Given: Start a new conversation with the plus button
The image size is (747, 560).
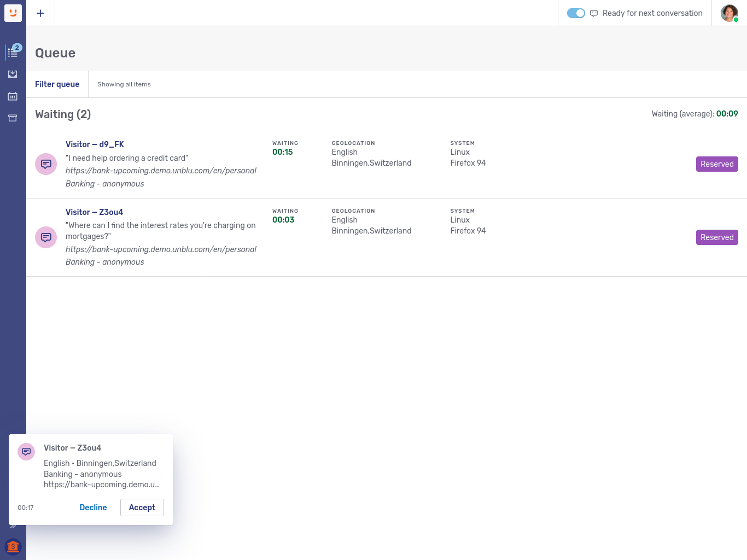Looking at the screenshot, I should [x=40, y=13].
